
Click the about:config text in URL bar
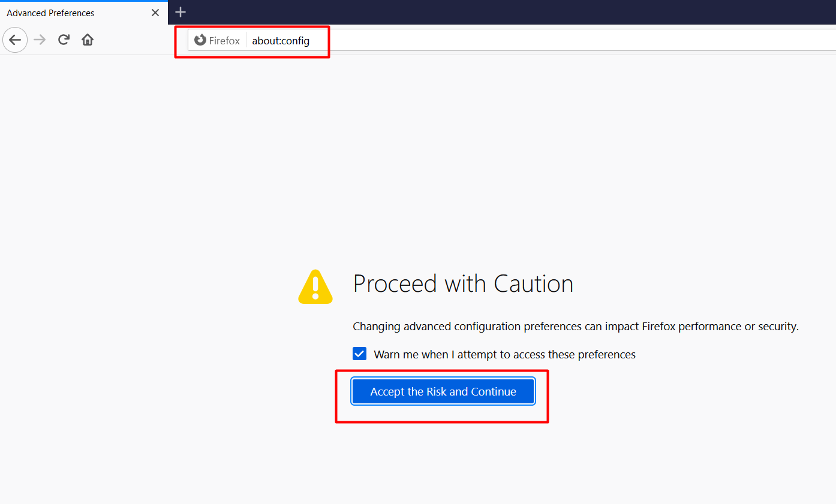point(281,41)
